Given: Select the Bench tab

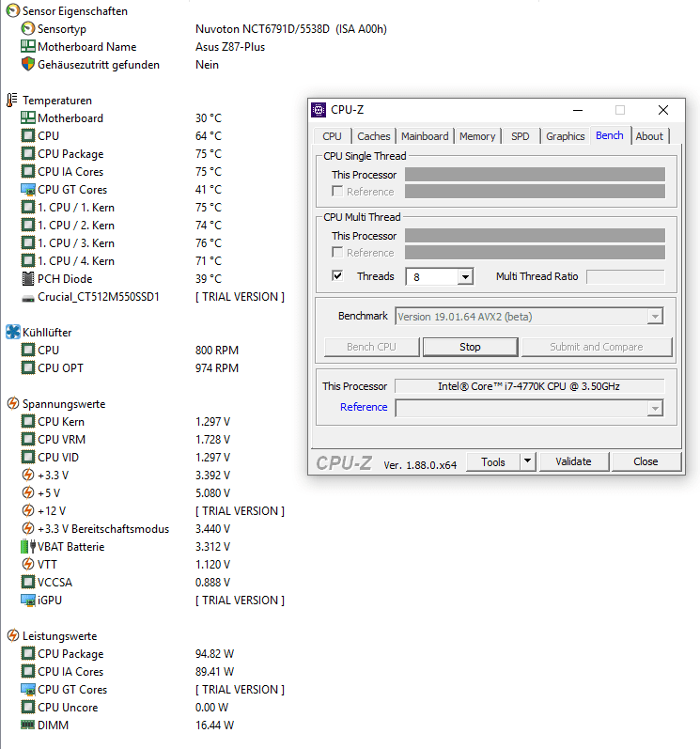Looking at the screenshot, I should (x=610, y=135).
